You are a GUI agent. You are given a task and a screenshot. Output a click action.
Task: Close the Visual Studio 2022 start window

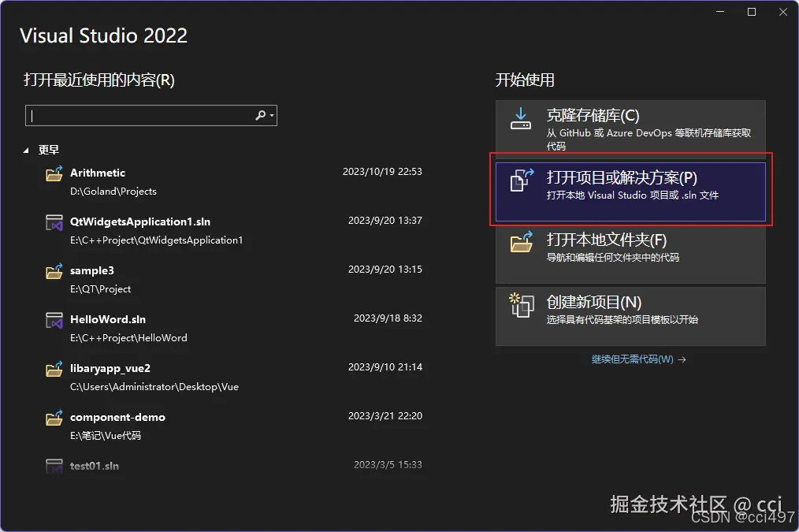pyautogui.click(x=783, y=12)
